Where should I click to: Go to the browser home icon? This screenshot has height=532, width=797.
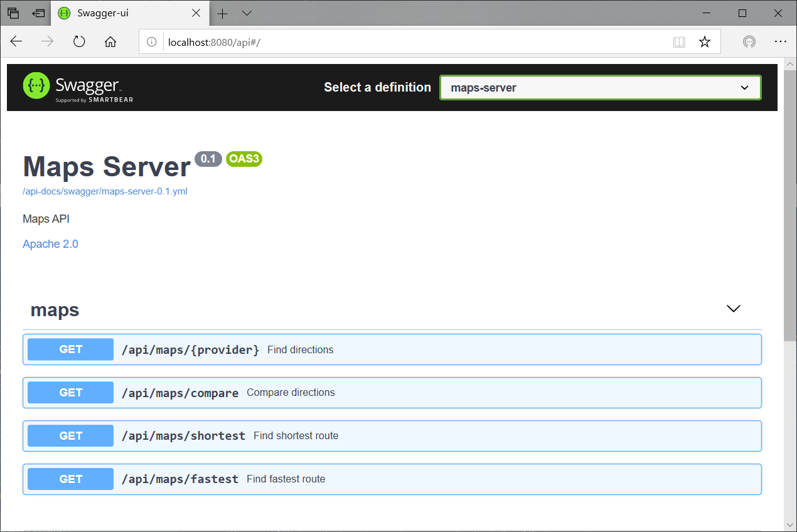pyautogui.click(x=110, y=41)
